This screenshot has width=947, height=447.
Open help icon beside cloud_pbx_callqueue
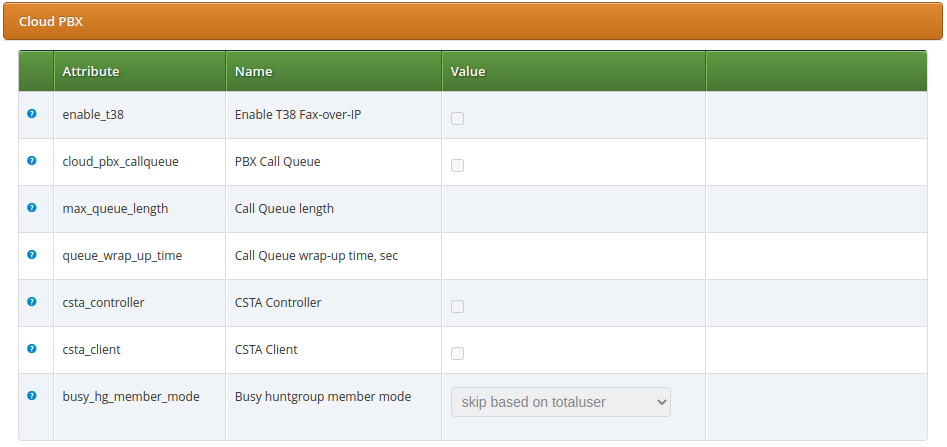[x=32, y=161]
